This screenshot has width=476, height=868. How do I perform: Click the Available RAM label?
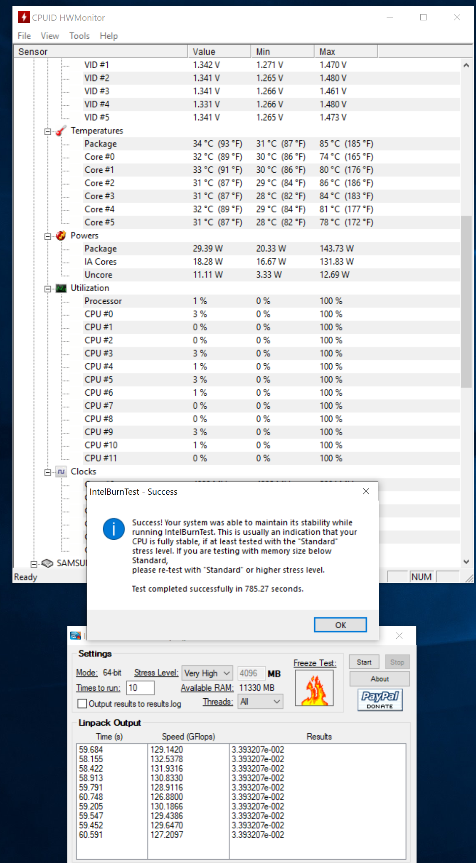(207, 688)
